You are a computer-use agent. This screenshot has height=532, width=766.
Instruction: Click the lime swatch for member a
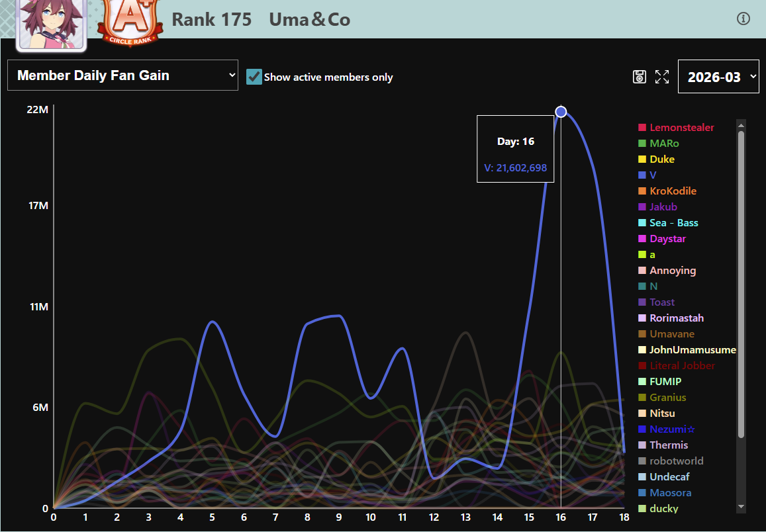coord(642,255)
